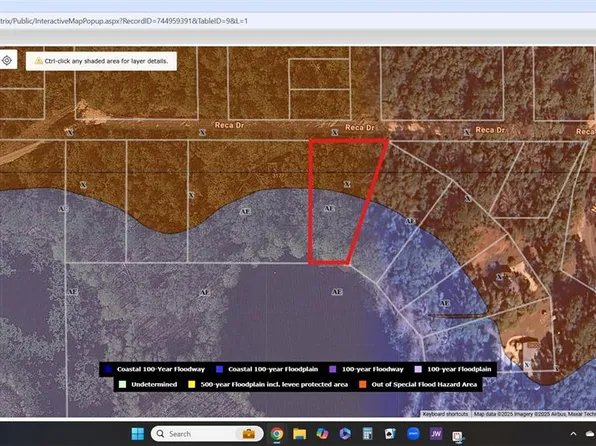
Task: Launch Microsoft Copilot from the taskbar
Action: [x=322, y=433]
